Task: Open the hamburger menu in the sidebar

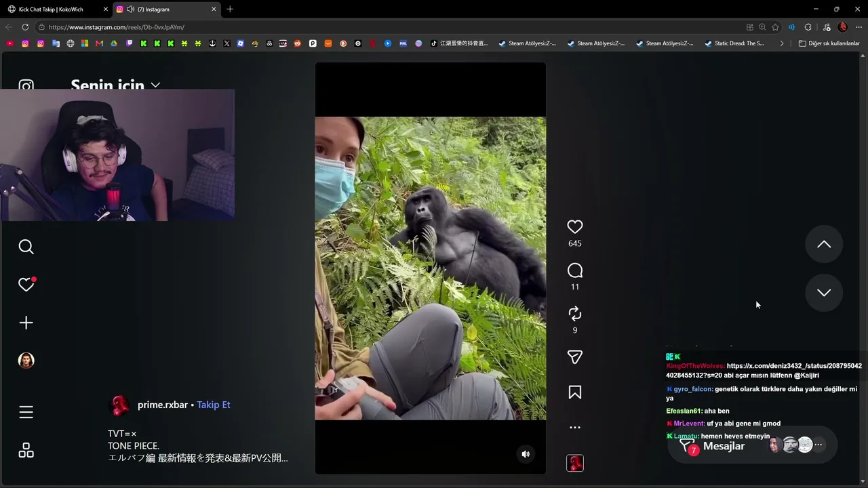Action: 26,412
